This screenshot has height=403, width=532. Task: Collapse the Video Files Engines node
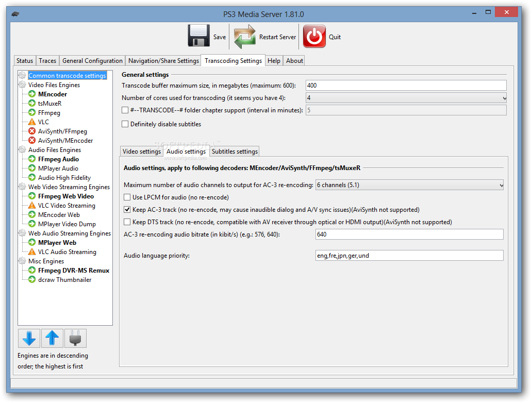[22, 85]
